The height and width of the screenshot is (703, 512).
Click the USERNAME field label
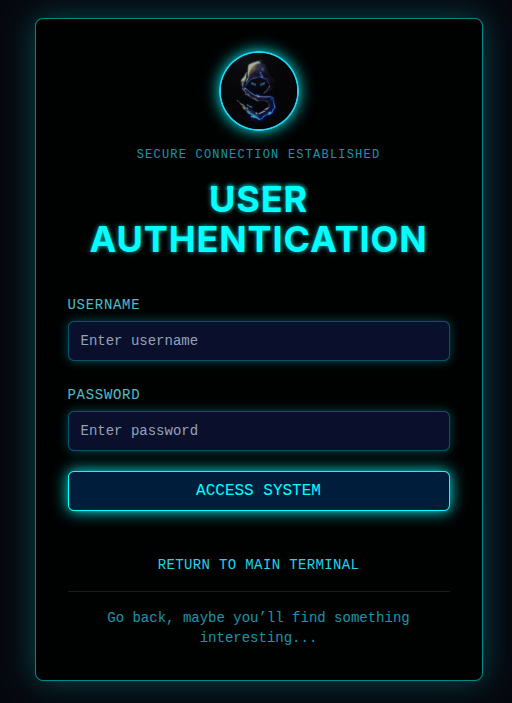click(104, 304)
